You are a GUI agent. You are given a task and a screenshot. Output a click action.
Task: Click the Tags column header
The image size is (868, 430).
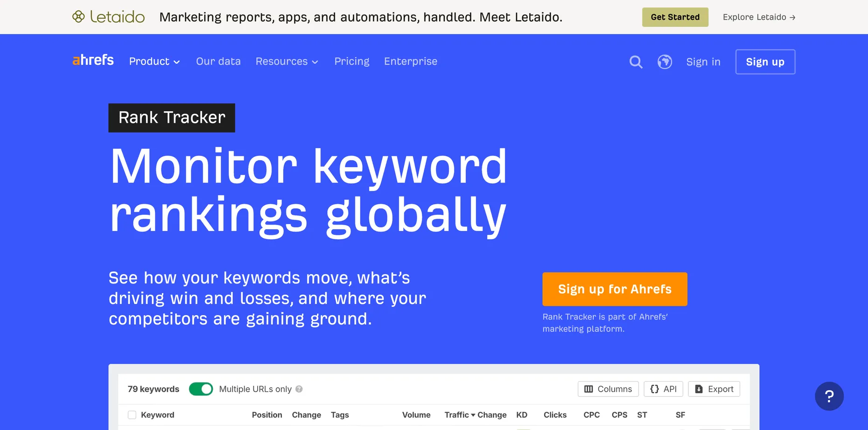340,415
